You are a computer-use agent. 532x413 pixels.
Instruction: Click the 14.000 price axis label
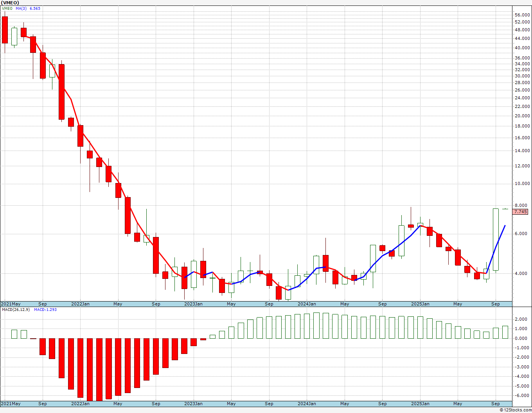click(523, 151)
